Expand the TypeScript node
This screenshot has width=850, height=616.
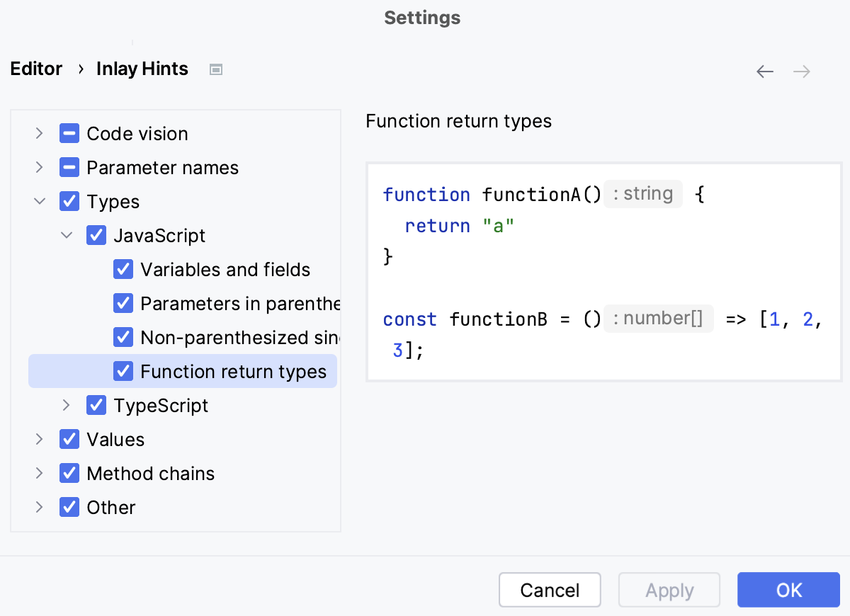point(67,405)
